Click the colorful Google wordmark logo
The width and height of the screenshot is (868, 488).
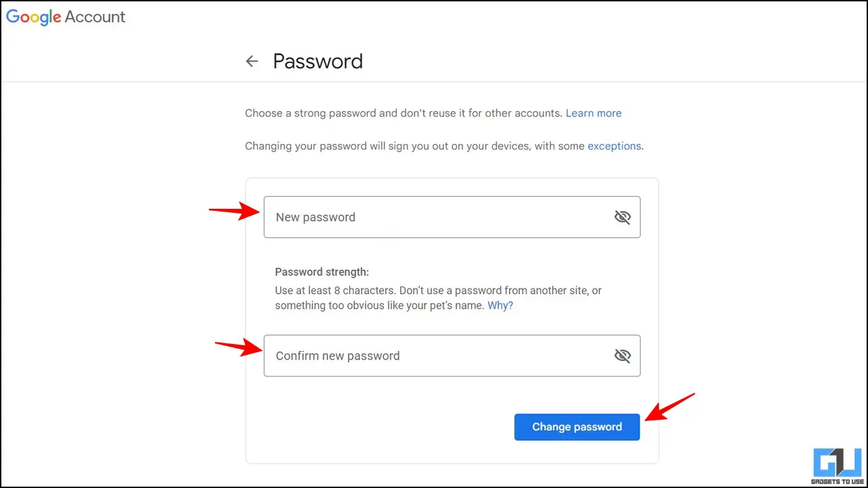click(34, 18)
